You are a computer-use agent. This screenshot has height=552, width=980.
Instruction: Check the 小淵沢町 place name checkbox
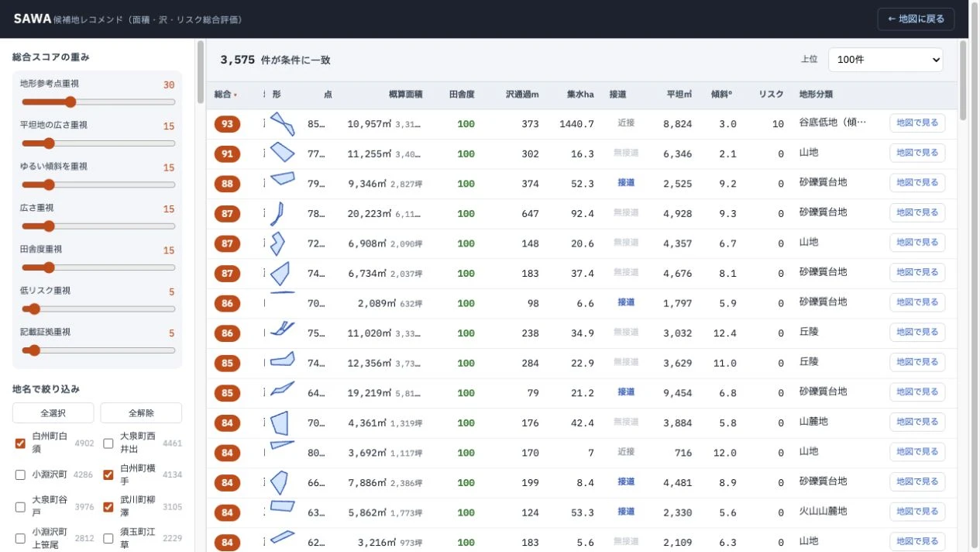[20, 474]
